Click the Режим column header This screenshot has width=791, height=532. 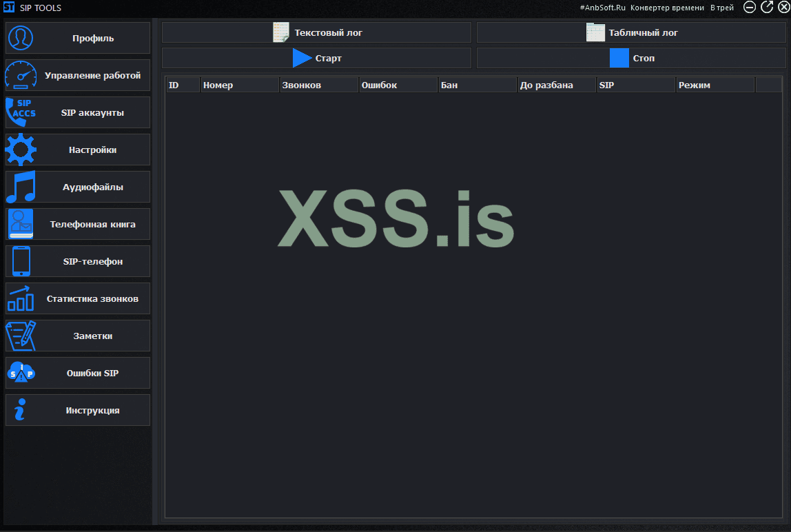[715, 85]
